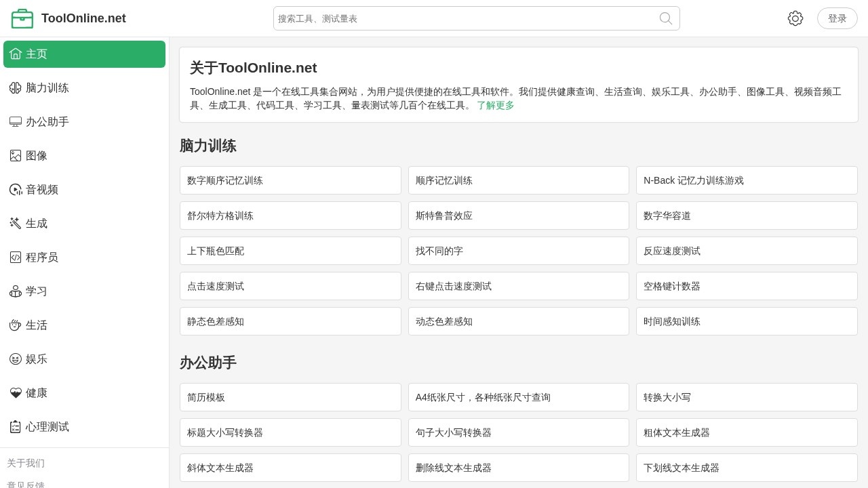The image size is (868, 488).
Task: Click the magnifier search icon
Action: pos(666,18)
